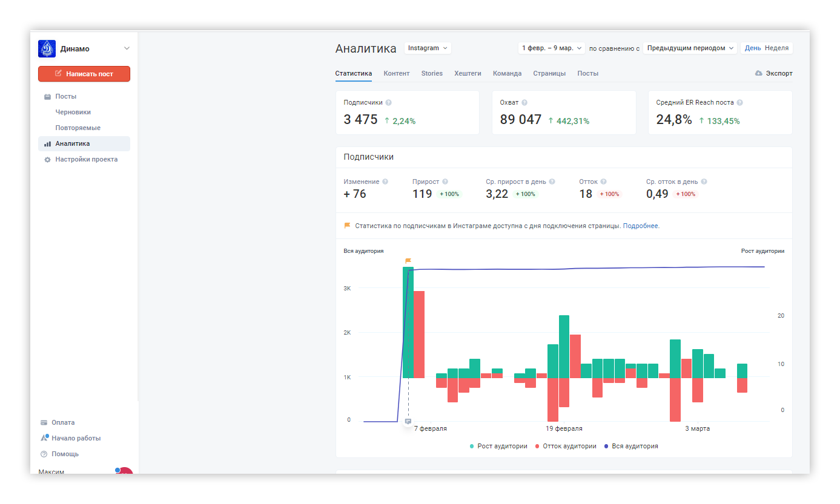Toggle the Рост аудитории legend series
This screenshot has width=840, height=504.
click(x=498, y=446)
